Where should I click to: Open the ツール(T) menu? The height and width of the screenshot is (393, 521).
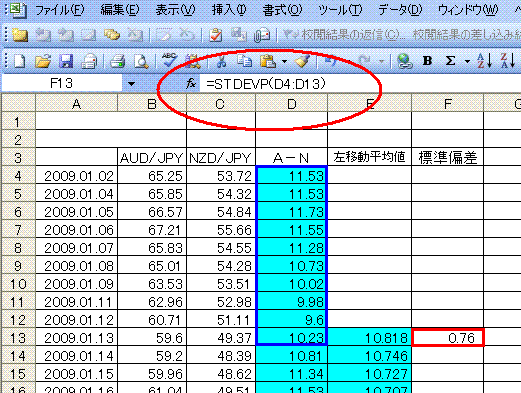[x=340, y=10]
